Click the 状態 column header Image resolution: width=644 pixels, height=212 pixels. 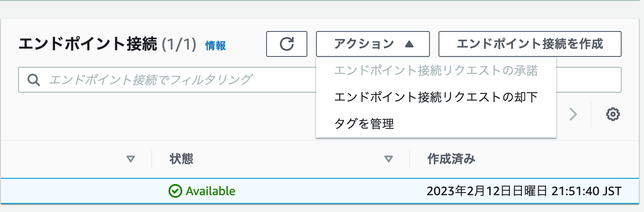pos(182,159)
